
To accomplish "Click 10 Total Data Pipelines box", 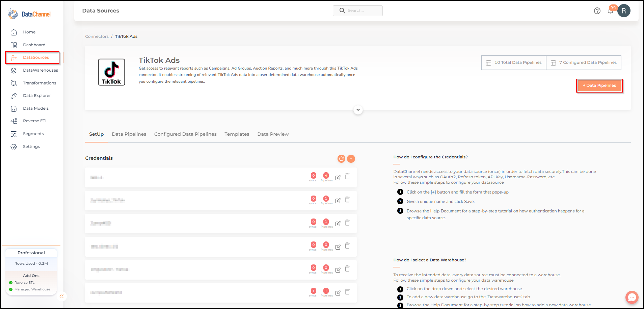I will point(514,62).
